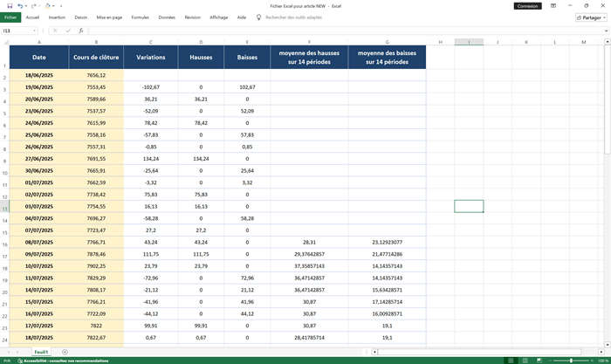Click the Redo arrow icon
Image resolution: width=611 pixels, height=364 pixels.
[33, 5]
